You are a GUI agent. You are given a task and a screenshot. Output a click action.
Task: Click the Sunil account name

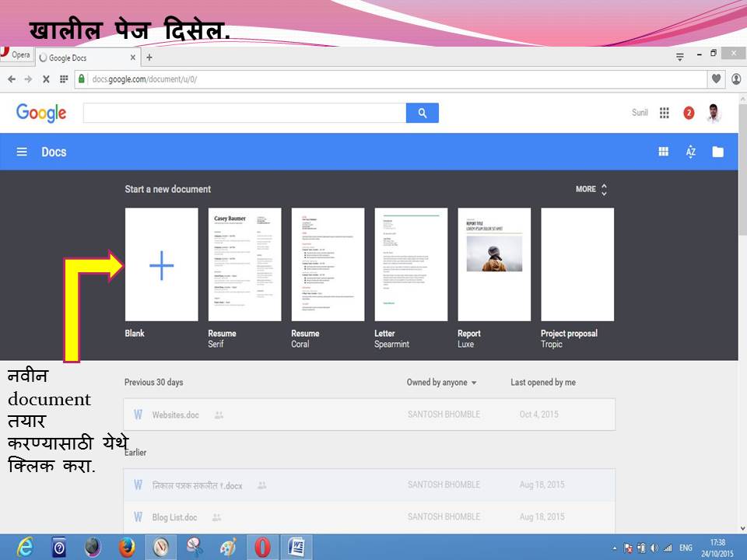coord(640,113)
